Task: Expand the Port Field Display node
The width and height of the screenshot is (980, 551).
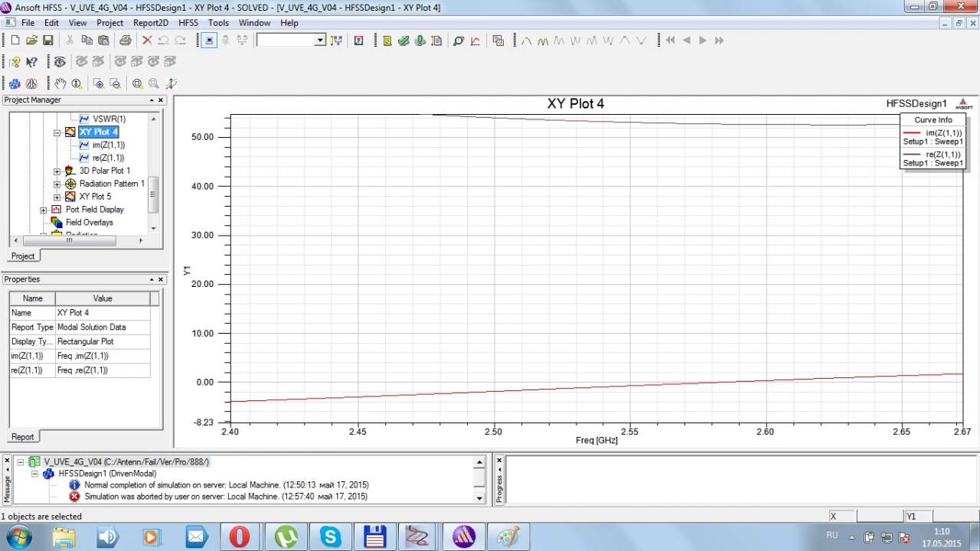Action: [43, 210]
